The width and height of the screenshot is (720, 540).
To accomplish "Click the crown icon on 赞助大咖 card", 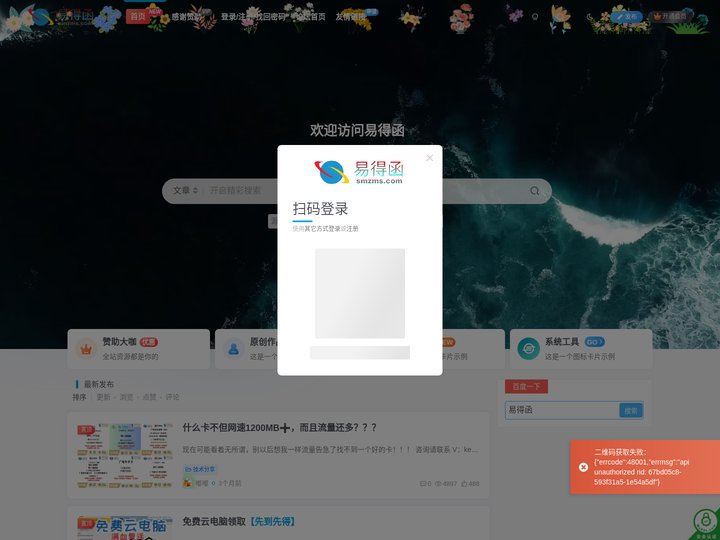I will [86, 349].
